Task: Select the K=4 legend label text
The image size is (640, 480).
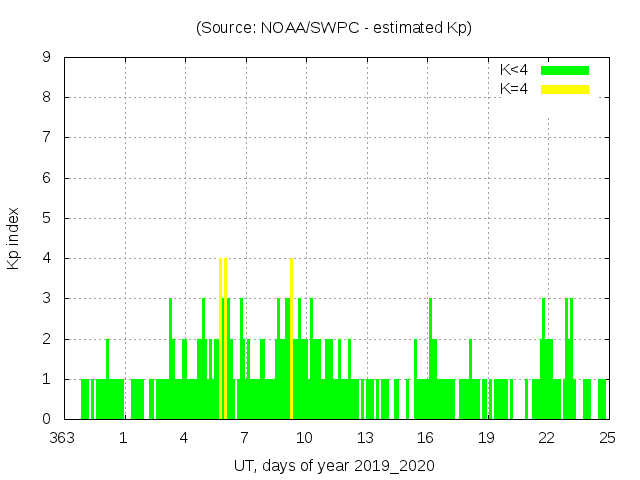Action: 513,89
